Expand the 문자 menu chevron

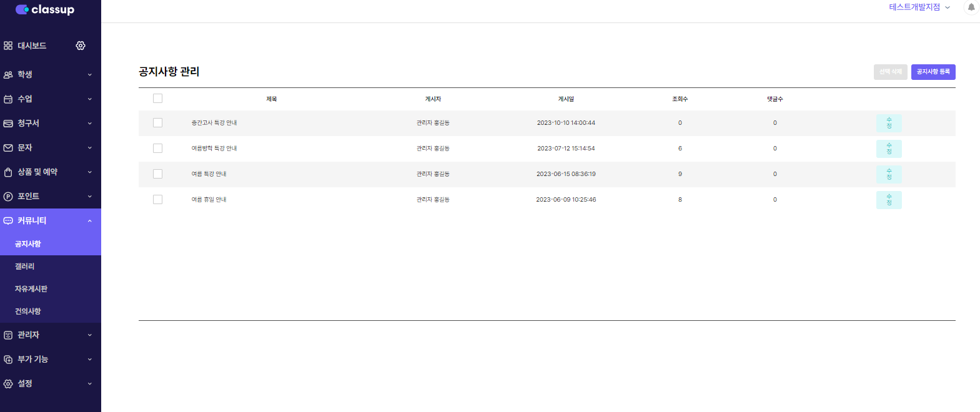[90, 147]
